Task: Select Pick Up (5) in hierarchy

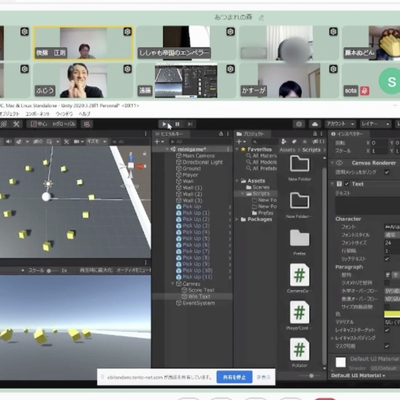Action: tap(196, 239)
